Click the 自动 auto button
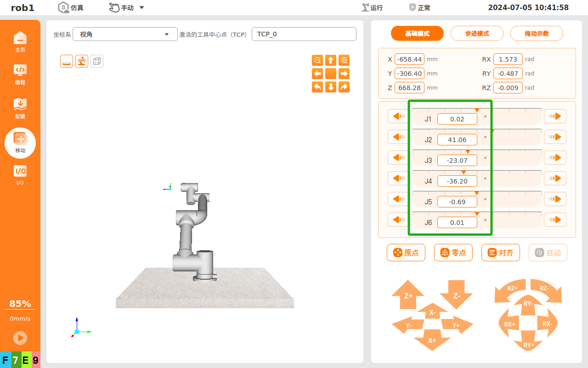 click(x=548, y=253)
